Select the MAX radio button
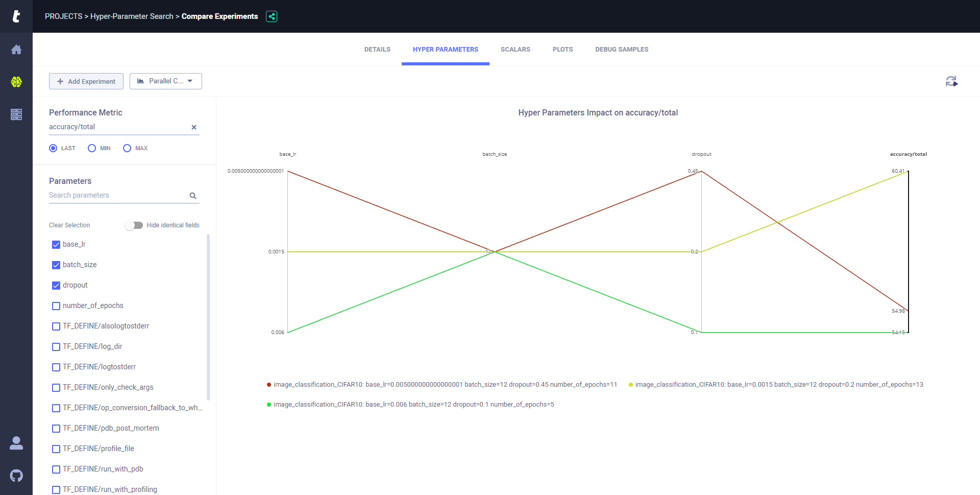The height and width of the screenshot is (495, 980). pyautogui.click(x=127, y=148)
